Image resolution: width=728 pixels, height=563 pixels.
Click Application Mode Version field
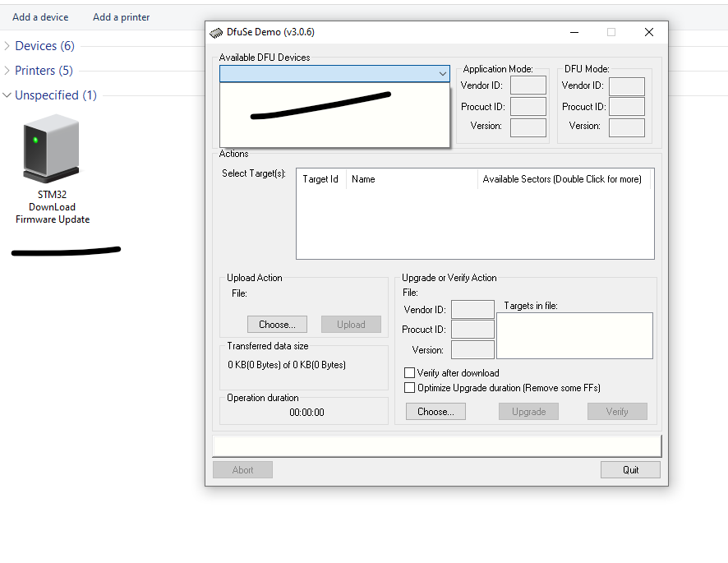pos(528,127)
